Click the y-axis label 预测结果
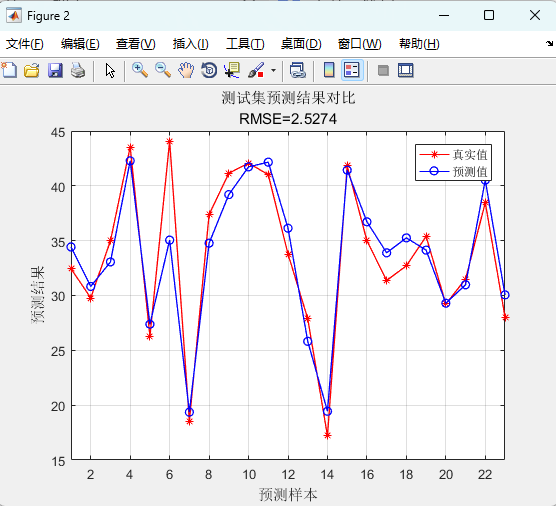This screenshot has height=506, width=556. [x=38, y=295]
